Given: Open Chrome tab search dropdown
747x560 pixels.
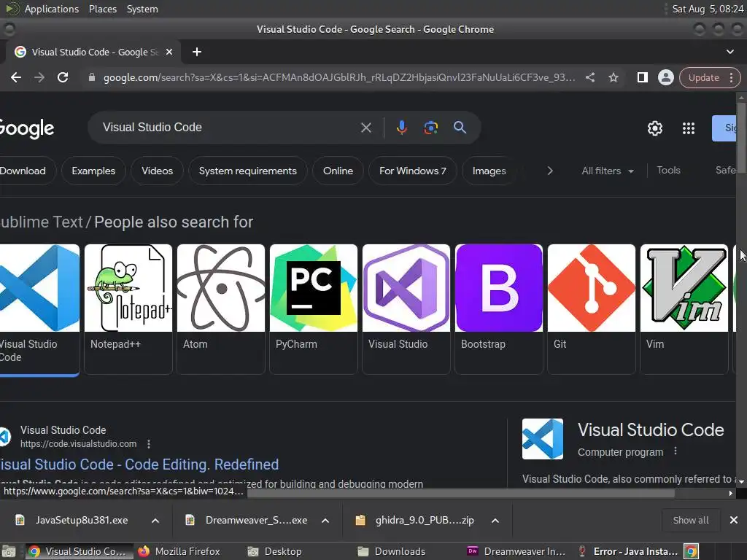Looking at the screenshot, I should pyautogui.click(x=729, y=52).
